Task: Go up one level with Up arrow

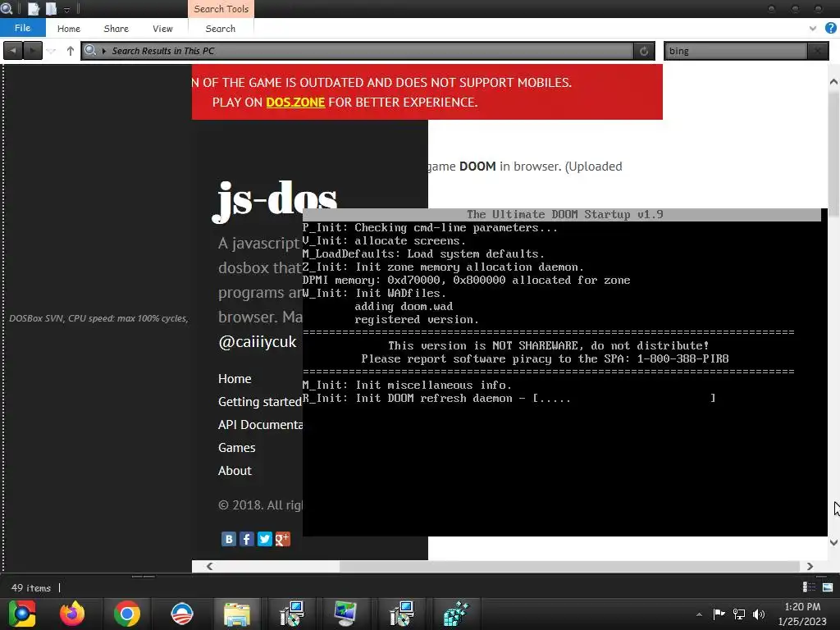Action: [71, 51]
